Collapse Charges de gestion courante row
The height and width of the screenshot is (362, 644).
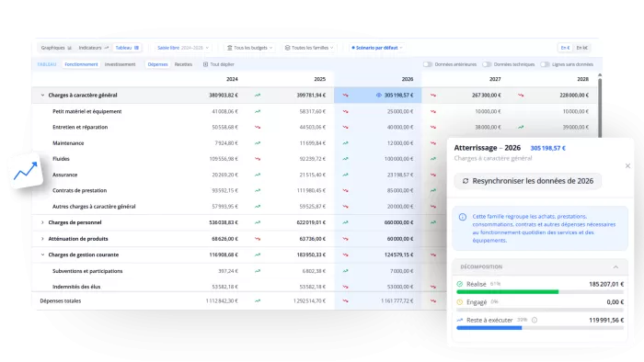[x=42, y=255]
